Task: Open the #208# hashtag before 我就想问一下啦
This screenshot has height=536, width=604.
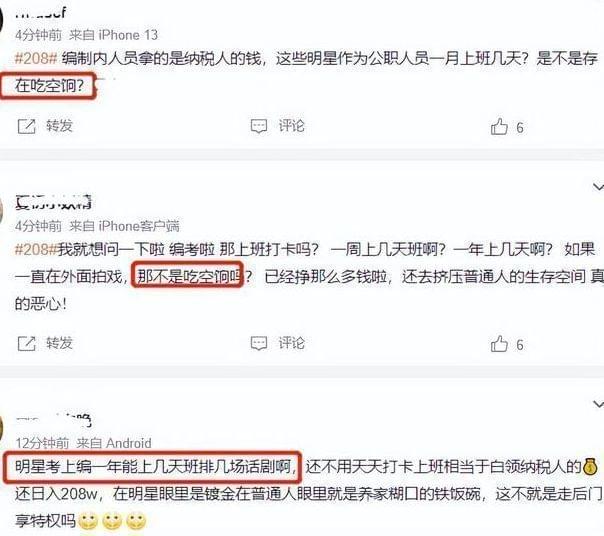Action: click(x=36, y=250)
